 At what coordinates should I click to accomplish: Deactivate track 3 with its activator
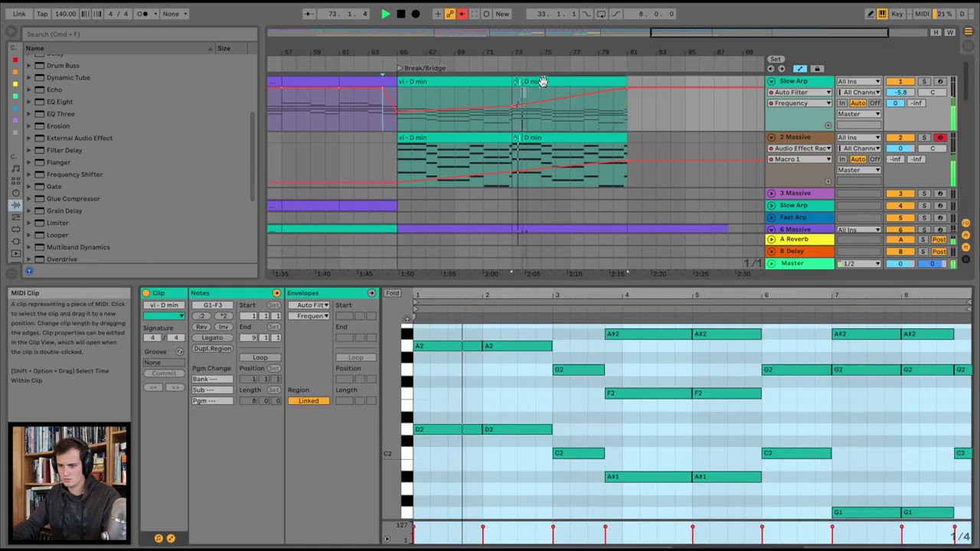click(900, 194)
